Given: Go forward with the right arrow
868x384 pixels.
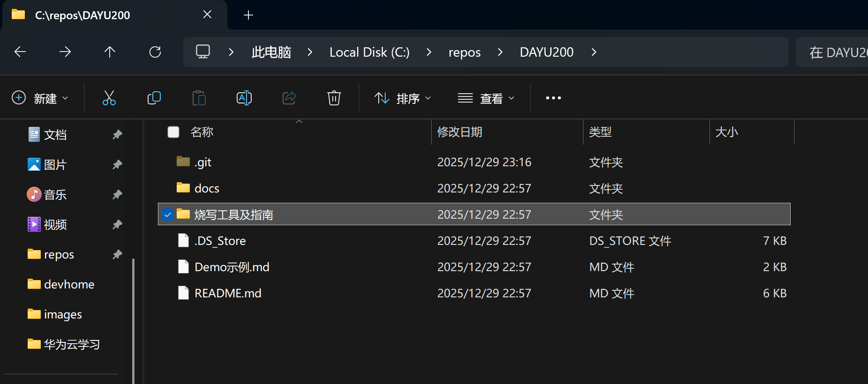Looking at the screenshot, I should 65,52.
